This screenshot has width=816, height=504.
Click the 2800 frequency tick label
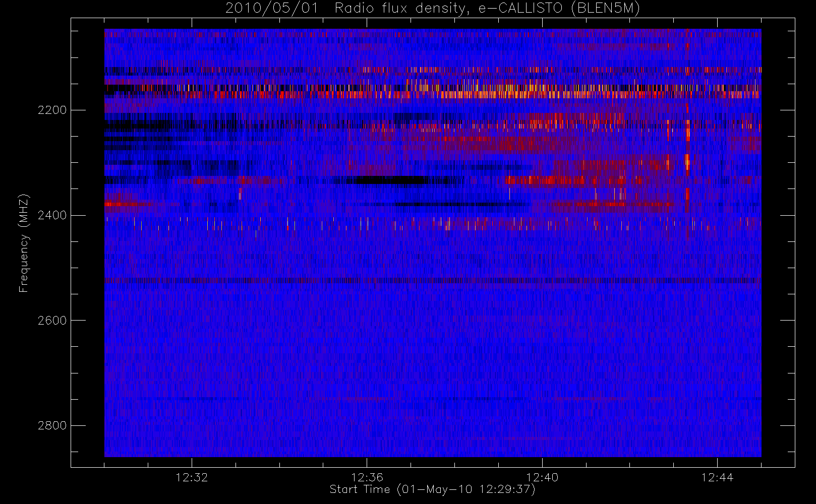tap(52, 425)
